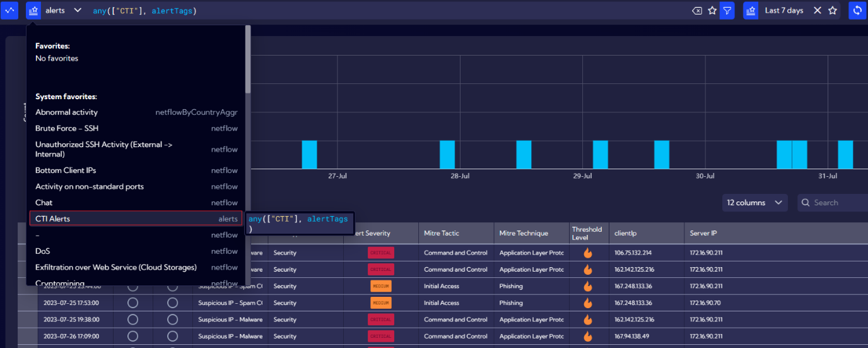Click the refresh icon at top-right
The width and height of the screenshot is (868, 348).
point(857,11)
